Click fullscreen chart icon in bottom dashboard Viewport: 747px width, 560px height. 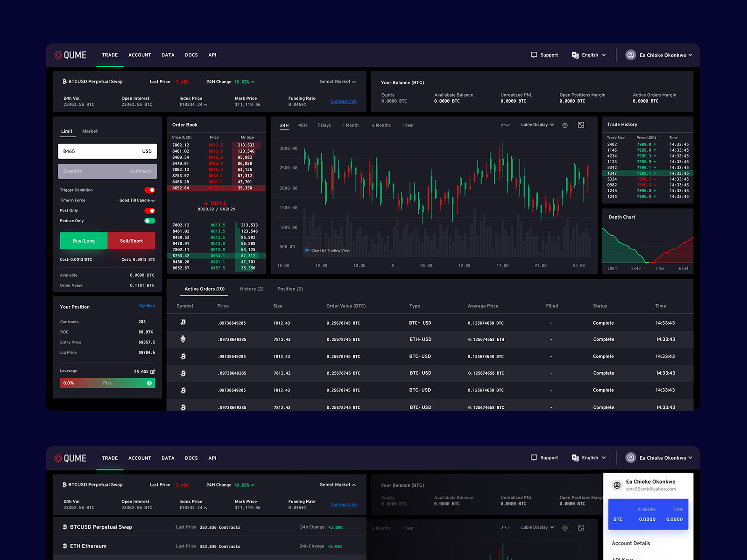pos(581,528)
